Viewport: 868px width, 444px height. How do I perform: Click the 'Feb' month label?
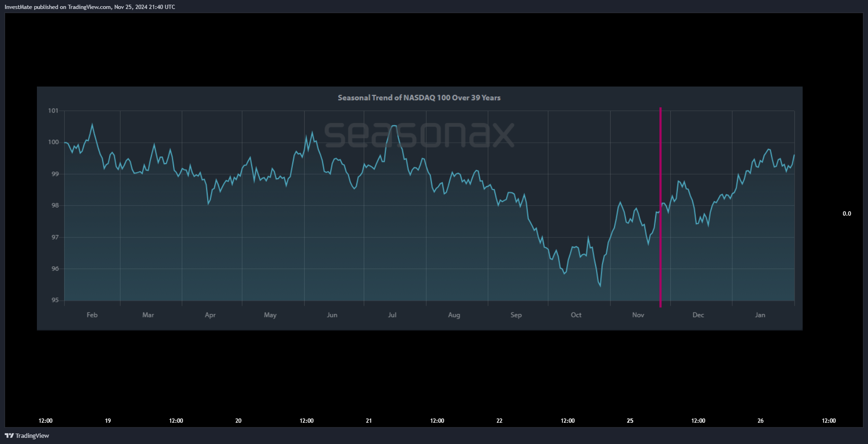point(92,315)
